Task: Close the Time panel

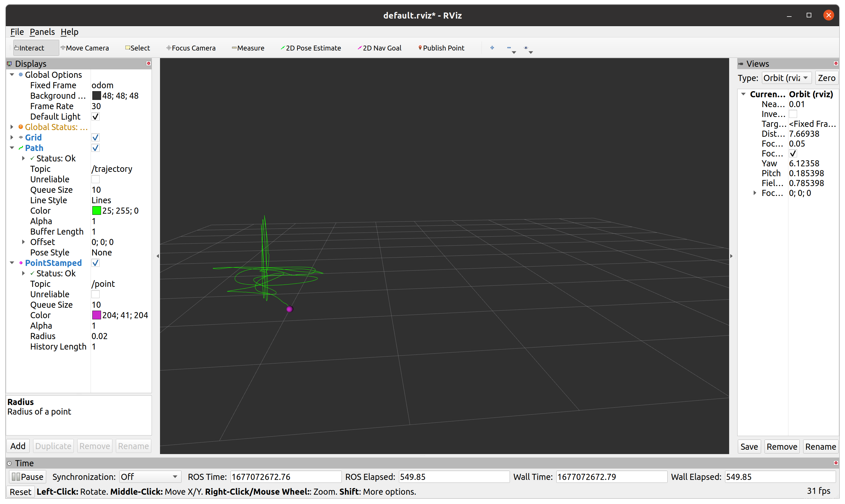Action: click(836, 463)
